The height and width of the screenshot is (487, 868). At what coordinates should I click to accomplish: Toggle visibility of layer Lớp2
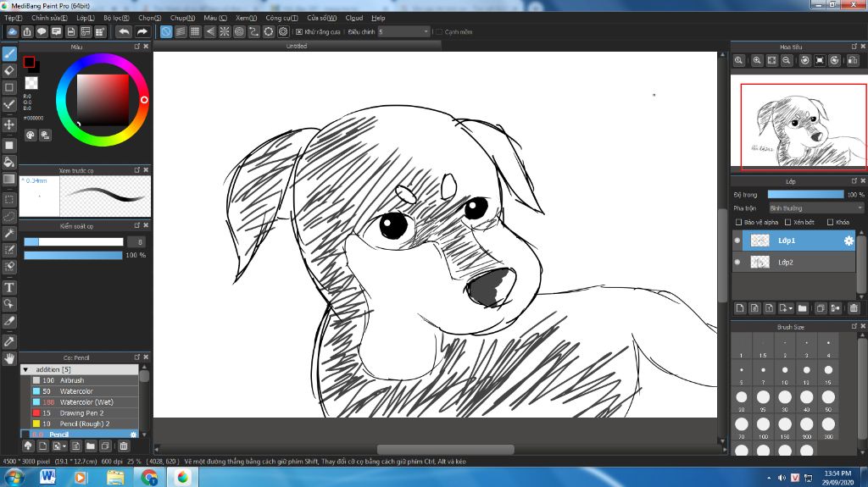tap(737, 263)
